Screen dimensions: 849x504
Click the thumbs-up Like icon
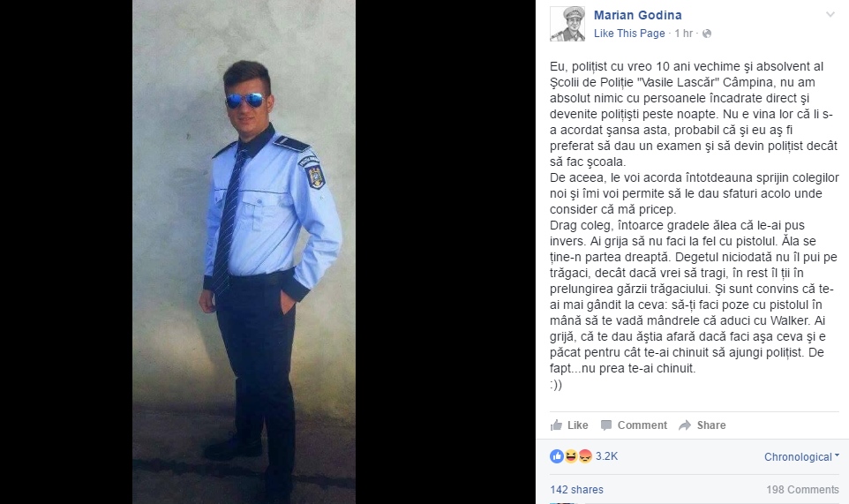pyautogui.click(x=556, y=425)
